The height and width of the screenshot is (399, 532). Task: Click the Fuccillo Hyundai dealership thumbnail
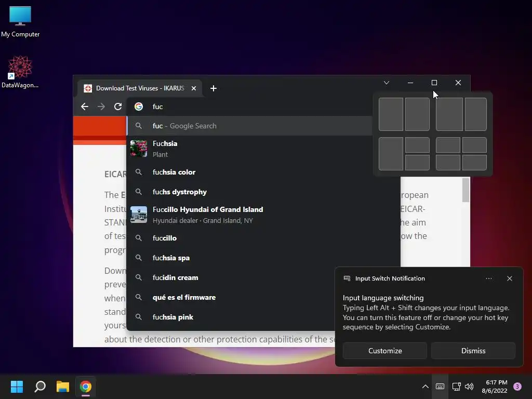[x=139, y=215]
